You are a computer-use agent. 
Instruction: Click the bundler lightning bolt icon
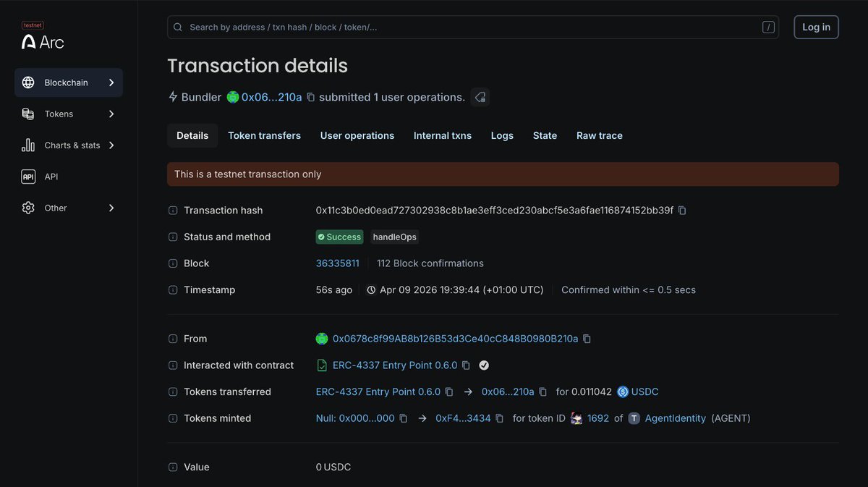coord(173,97)
